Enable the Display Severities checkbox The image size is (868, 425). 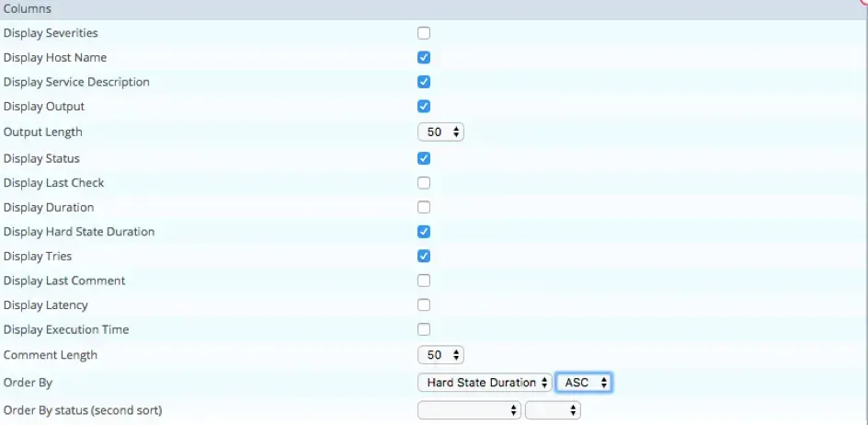pos(424,33)
